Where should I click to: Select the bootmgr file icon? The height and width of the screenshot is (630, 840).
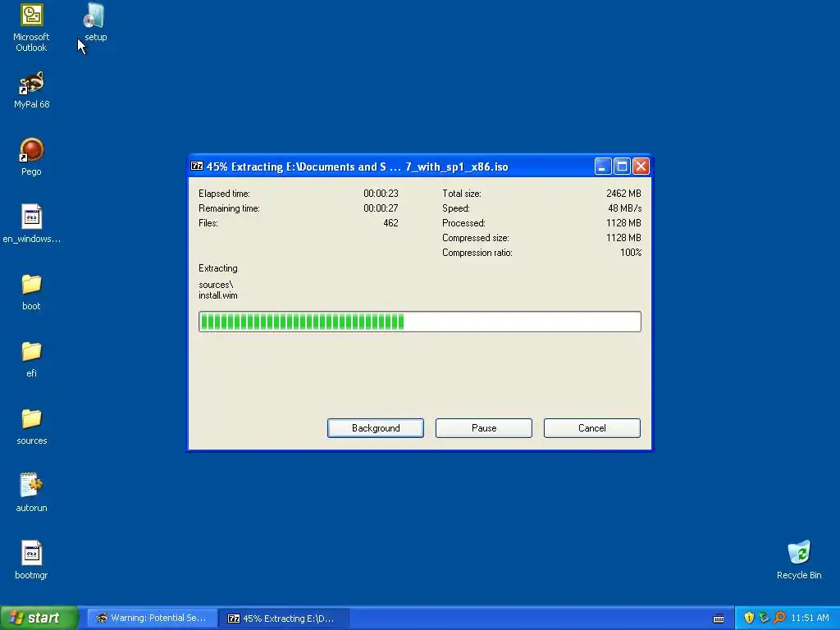pos(31,560)
